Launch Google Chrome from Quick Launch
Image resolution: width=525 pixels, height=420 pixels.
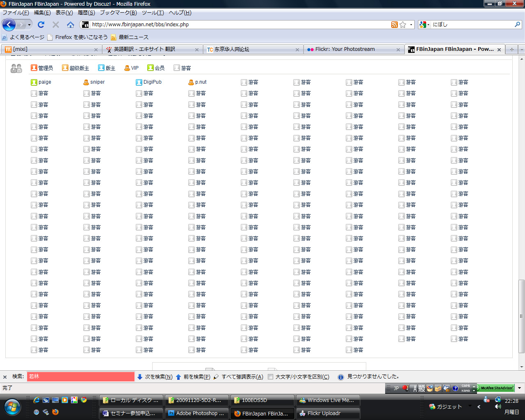click(84, 400)
